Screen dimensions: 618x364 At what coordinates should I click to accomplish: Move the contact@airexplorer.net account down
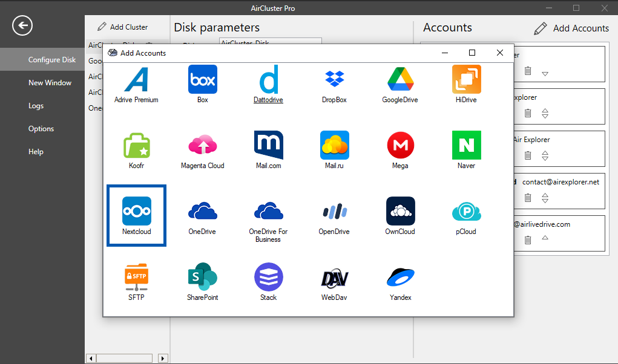tap(545, 201)
